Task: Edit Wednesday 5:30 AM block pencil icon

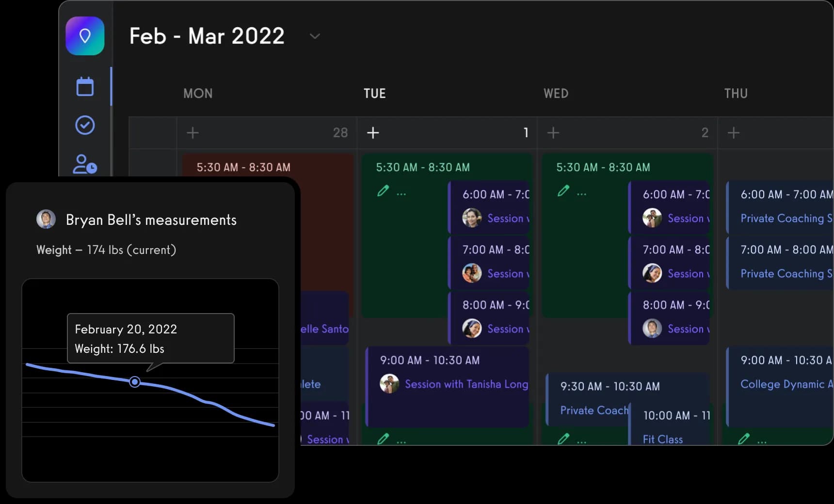Action: (x=563, y=191)
